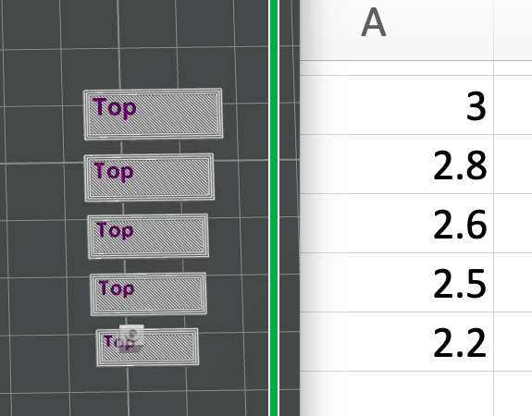Screen dimensions: 532x416
Task: Select the second "Top" model from the top
Action: (x=149, y=177)
